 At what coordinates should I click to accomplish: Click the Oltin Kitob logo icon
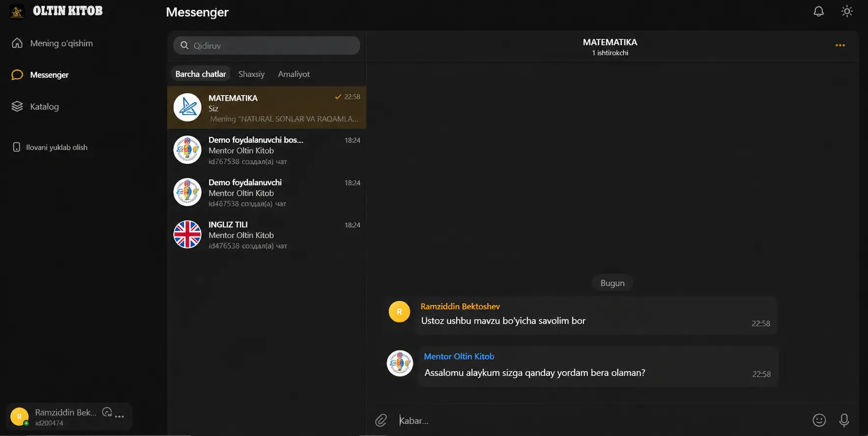pyautogui.click(x=17, y=12)
